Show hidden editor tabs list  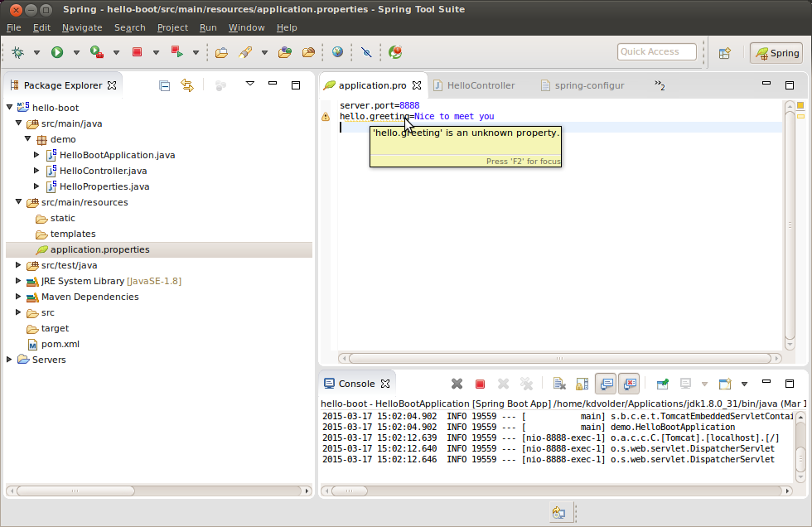point(660,85)
